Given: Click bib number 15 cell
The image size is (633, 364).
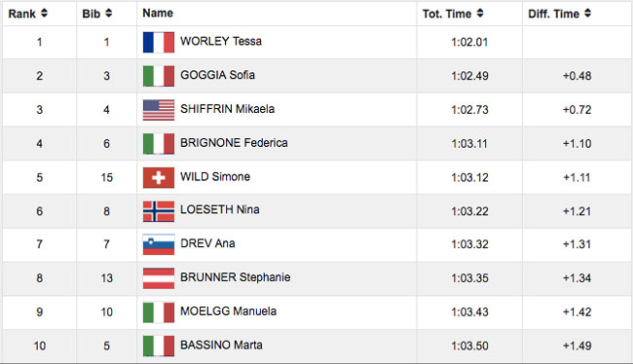Looking at the screenshot, I should tap(106, 177).
